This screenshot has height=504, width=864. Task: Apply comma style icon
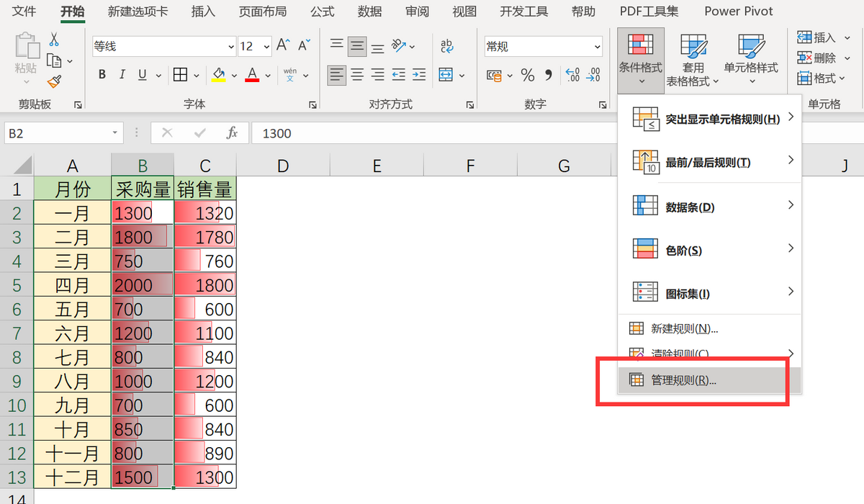pyautogui.click(x=549, y=75)
